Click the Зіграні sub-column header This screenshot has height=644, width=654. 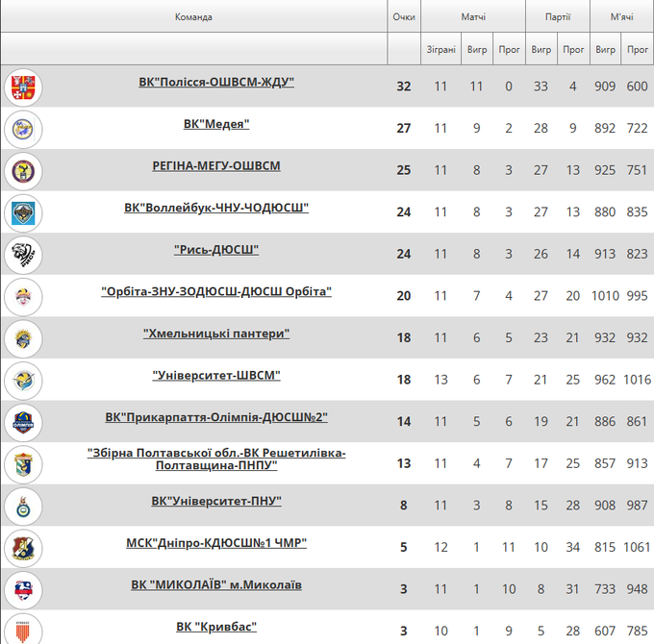click(440, 49)
